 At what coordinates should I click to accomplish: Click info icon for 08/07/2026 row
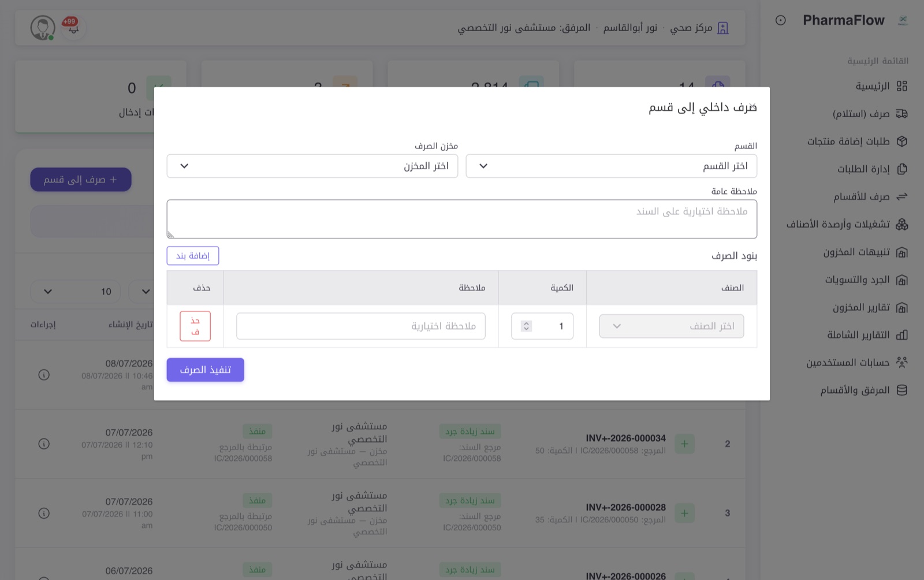[44, 375]
